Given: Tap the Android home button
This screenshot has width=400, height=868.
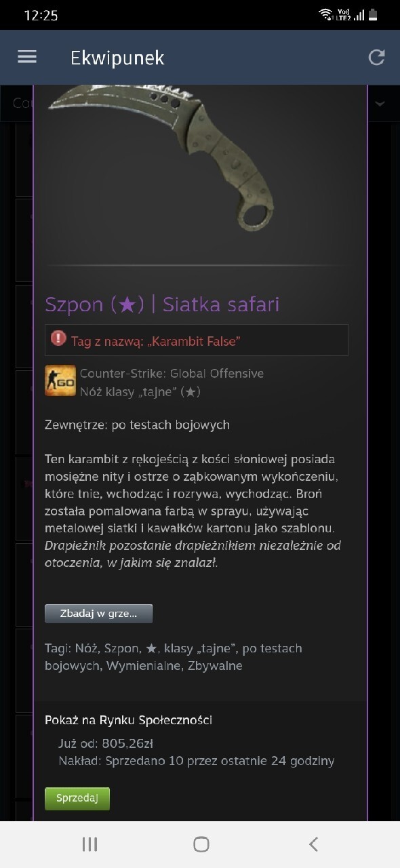Looking at the screenshot, I should point(201,844).
